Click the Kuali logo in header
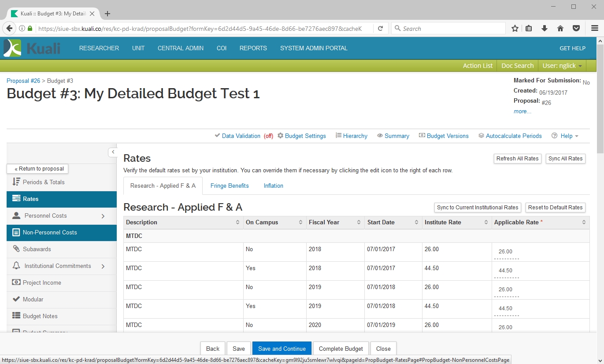 pos(32,48)
